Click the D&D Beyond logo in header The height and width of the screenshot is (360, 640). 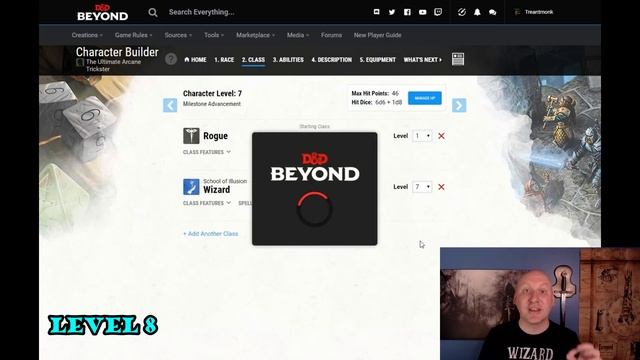[102, 12]
